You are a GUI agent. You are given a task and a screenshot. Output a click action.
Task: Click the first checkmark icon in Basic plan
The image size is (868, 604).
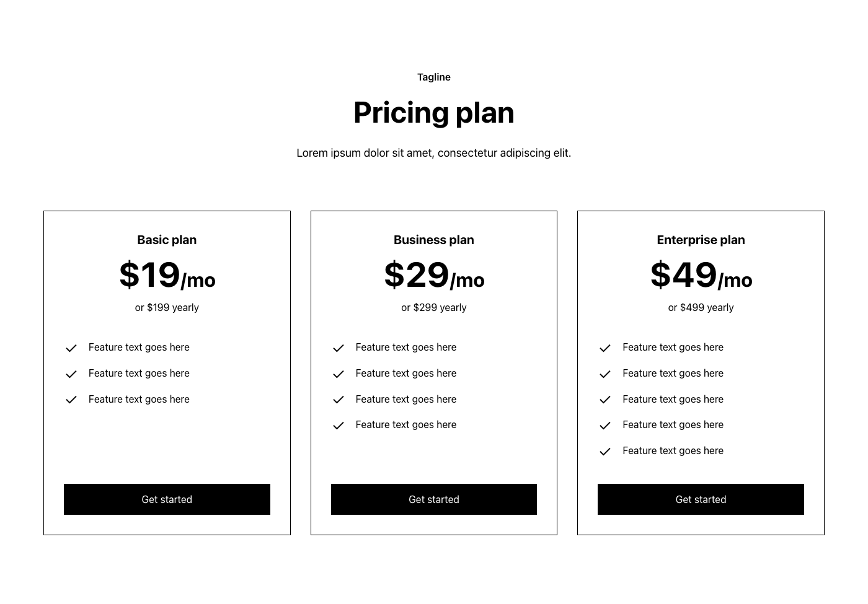coord(71,348)
